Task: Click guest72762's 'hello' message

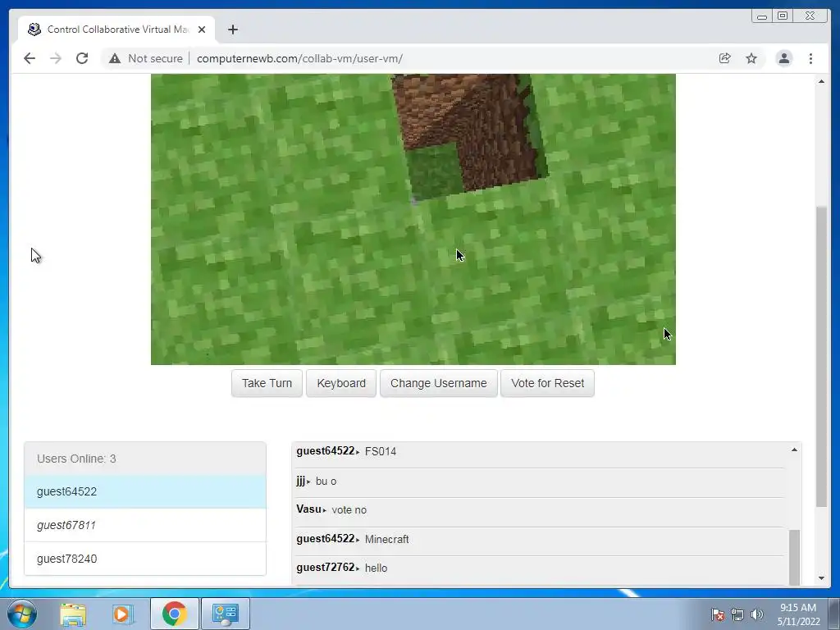Action: tap(376, 568)
